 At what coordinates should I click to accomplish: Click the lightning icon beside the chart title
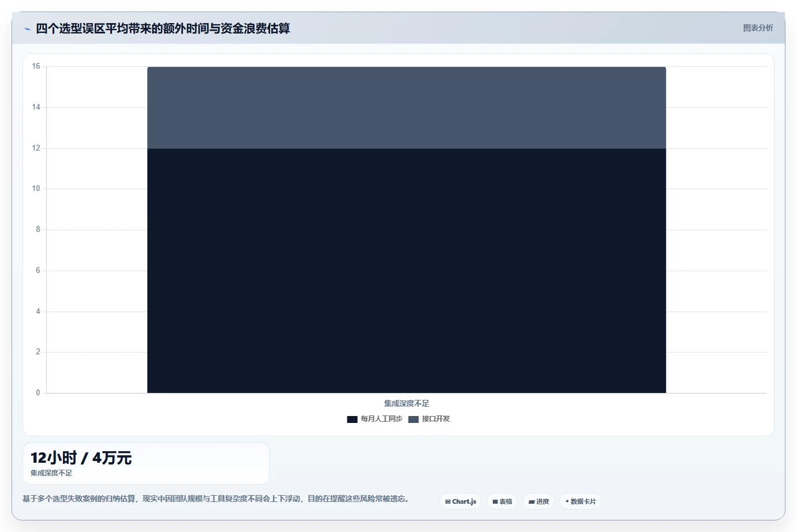click(27, 29)
